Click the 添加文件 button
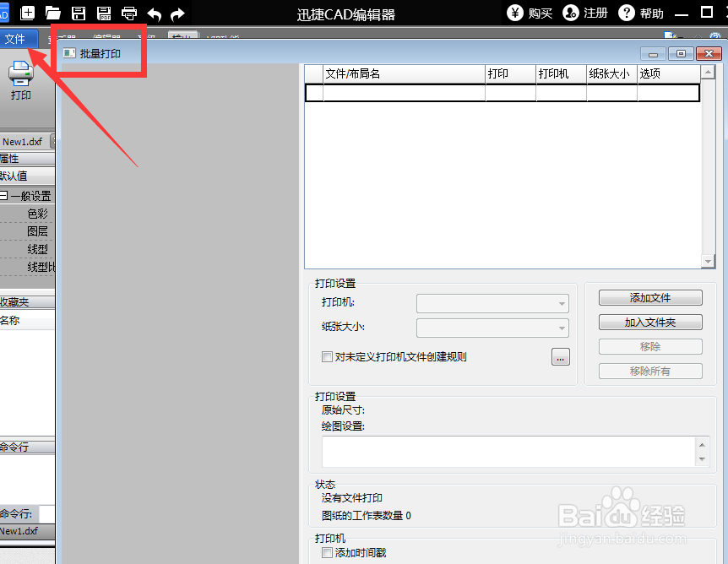728x564 pixels. 650,297
